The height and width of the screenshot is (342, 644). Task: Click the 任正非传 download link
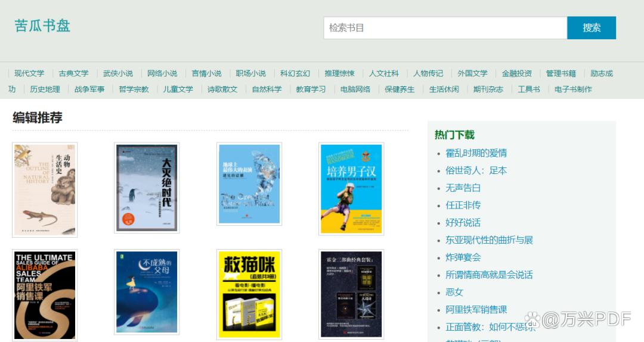point(463,205)
